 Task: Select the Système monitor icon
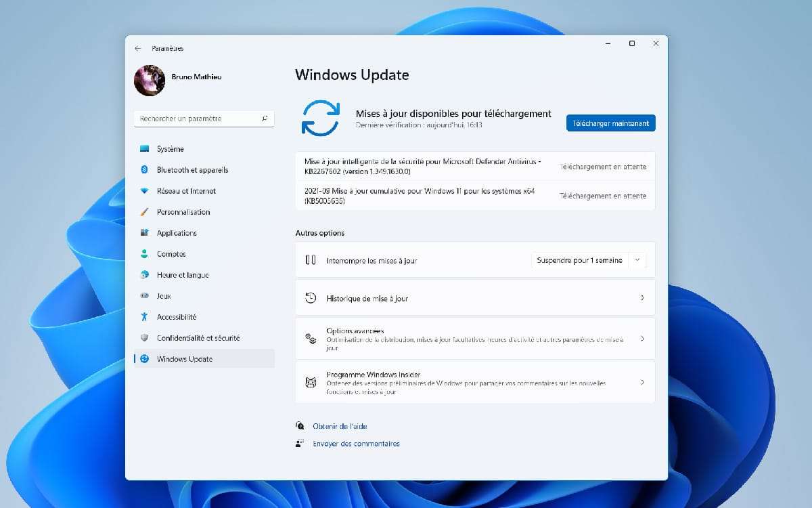[144, 149]
